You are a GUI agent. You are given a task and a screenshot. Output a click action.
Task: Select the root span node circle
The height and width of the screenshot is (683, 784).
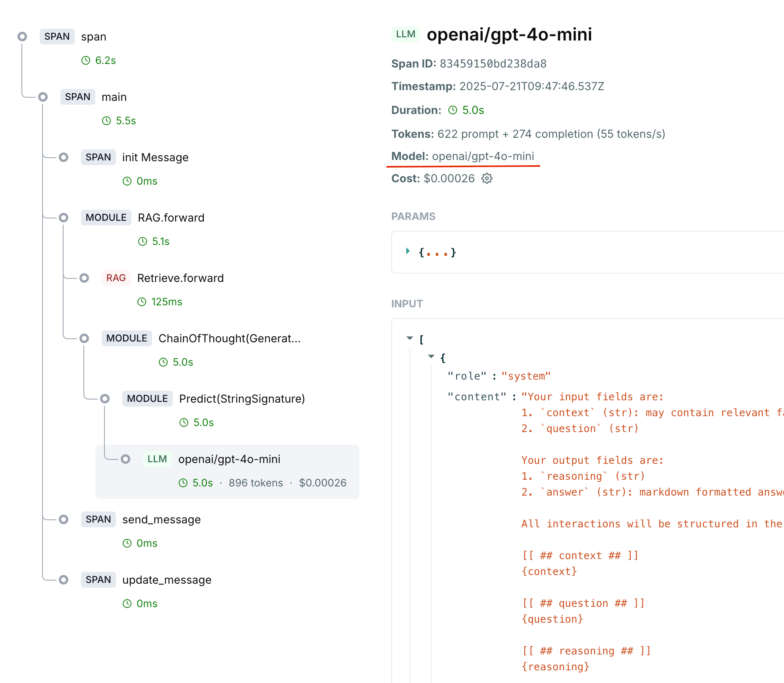(x=22, y=37)
